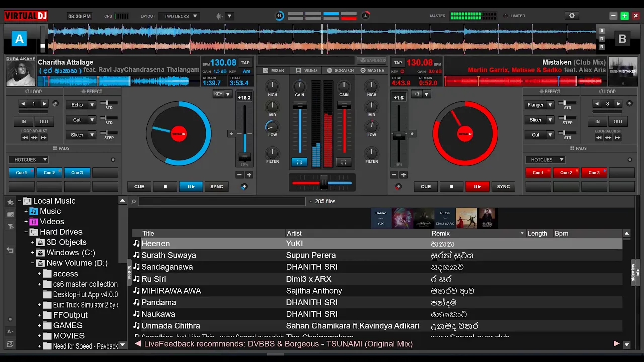Click the browser search input field

[x=222, y=201]
